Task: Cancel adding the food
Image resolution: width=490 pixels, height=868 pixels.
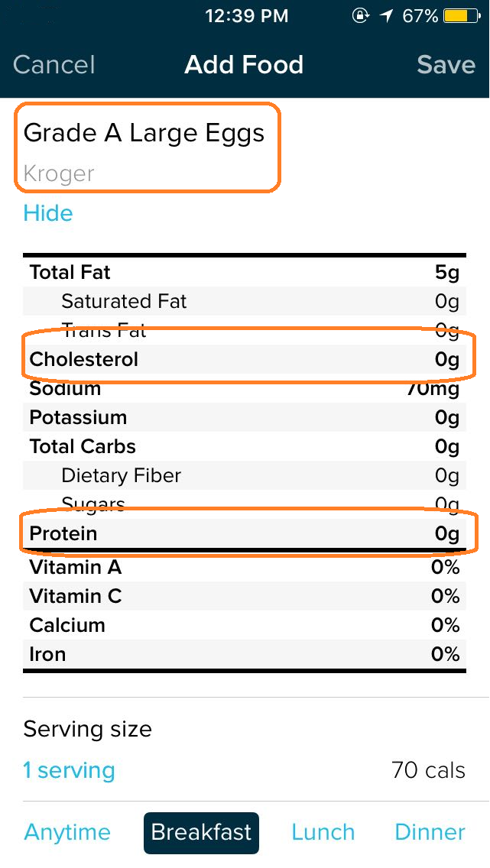Action: (x=54, y=65)
